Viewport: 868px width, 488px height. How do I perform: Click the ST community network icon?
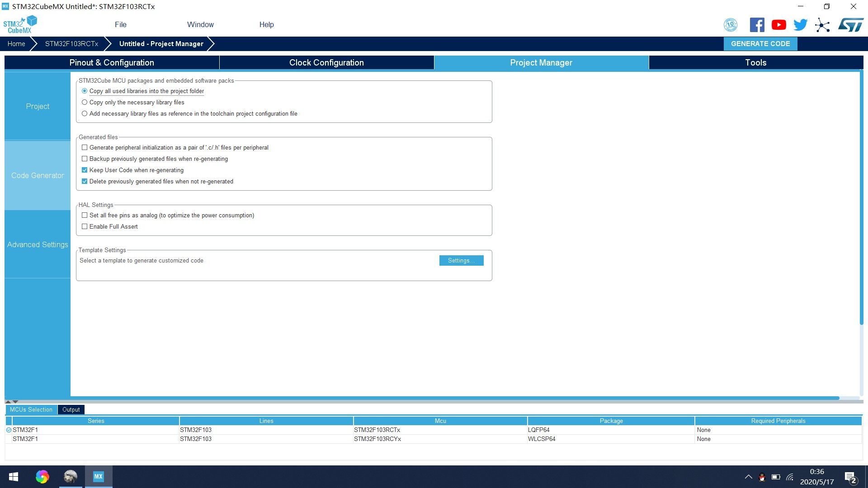[822, 25]
